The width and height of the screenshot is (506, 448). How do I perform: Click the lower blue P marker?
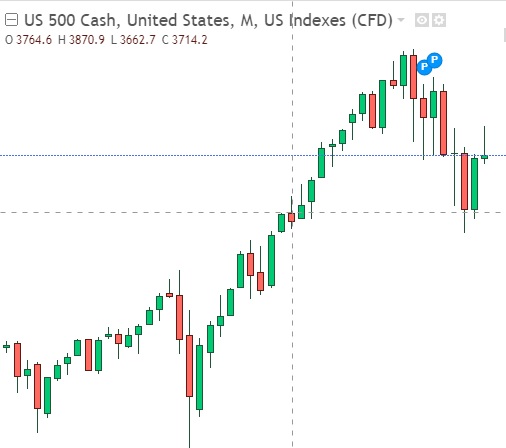click(424, 67)
